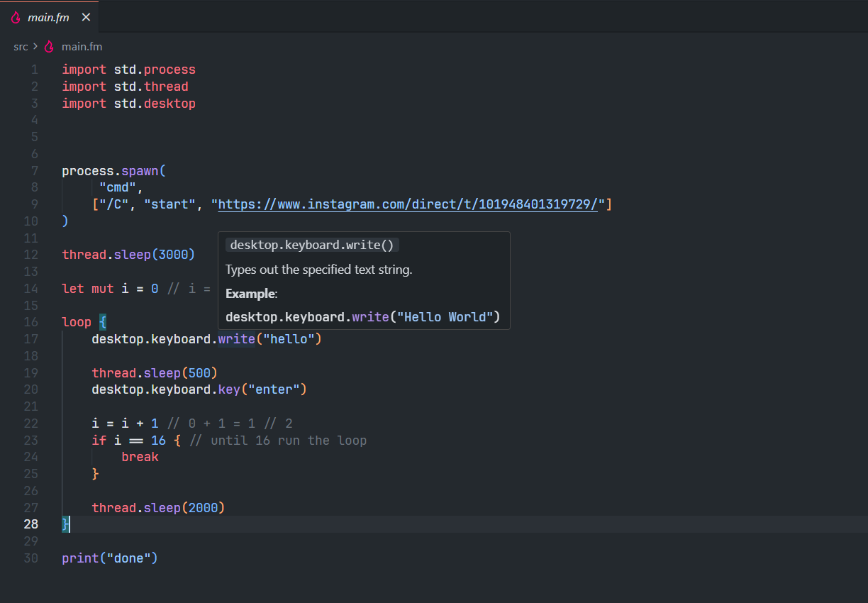Viewport: 868px width, 603px height.
Task: Click the closing brace on line 28
Action: pos(65,525)
